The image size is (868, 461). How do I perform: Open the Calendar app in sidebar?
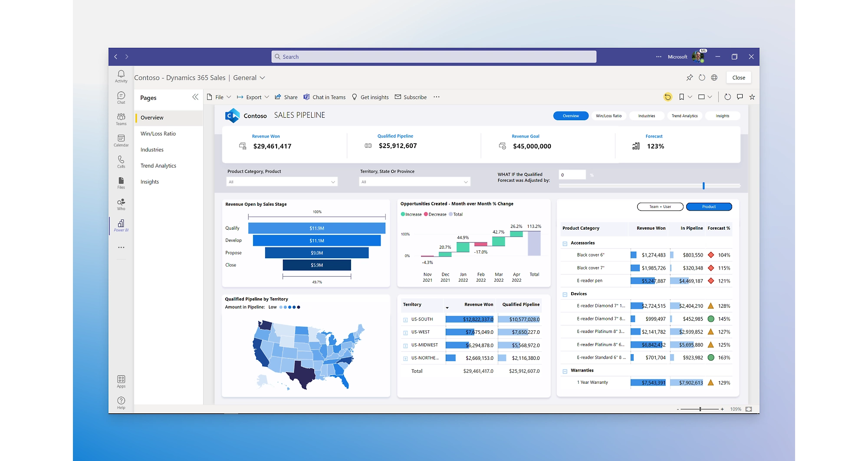pos(121,140)
